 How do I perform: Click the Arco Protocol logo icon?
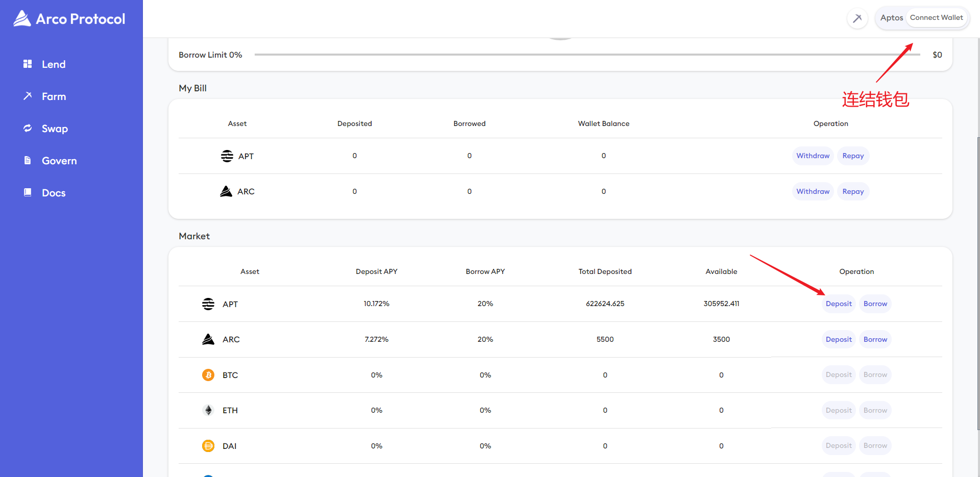tap(22, 19)
